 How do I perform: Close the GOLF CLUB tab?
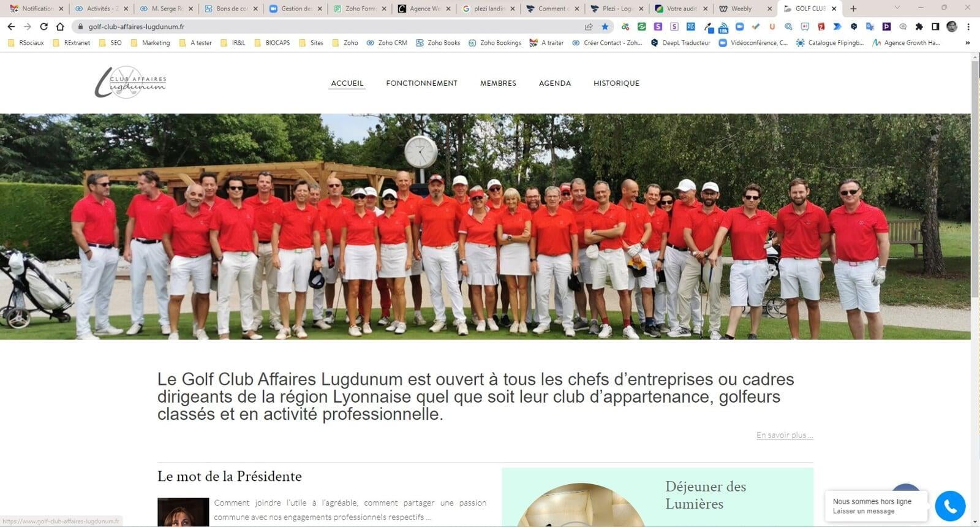coord(834,9)
